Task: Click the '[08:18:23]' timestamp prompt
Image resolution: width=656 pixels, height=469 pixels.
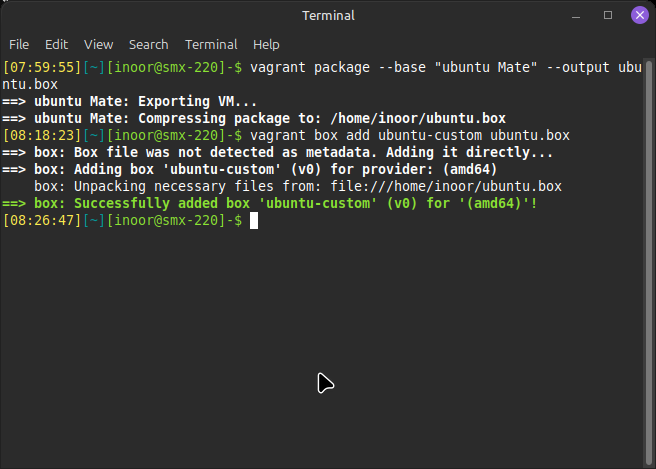Action: point(42,136)
